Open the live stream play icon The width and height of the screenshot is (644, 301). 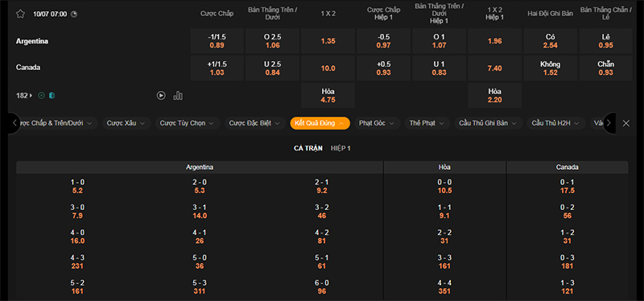click(161, 96)
